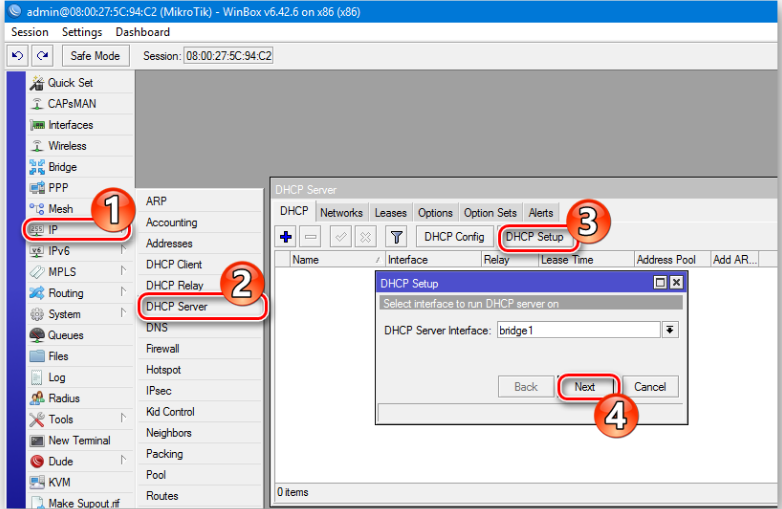This screenshot has height=509, width=782.
Task: Toggle Safe Mode button
Action: [95, 56]
